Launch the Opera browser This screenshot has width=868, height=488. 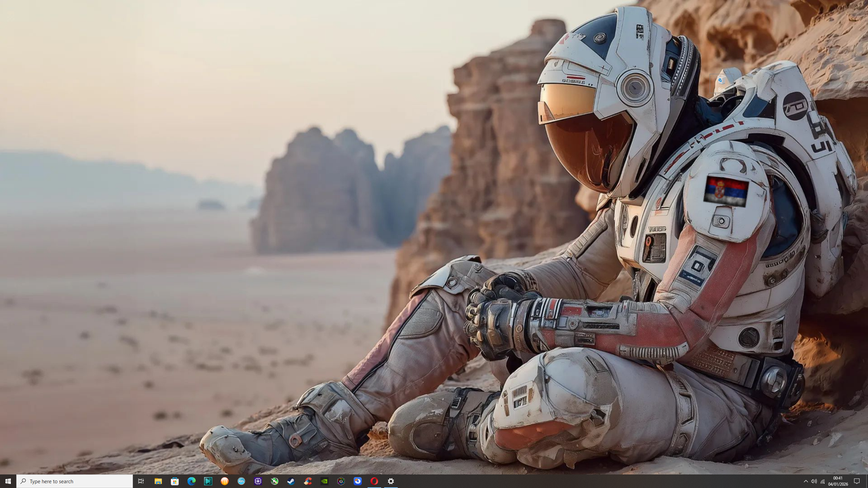pos(374,481)
